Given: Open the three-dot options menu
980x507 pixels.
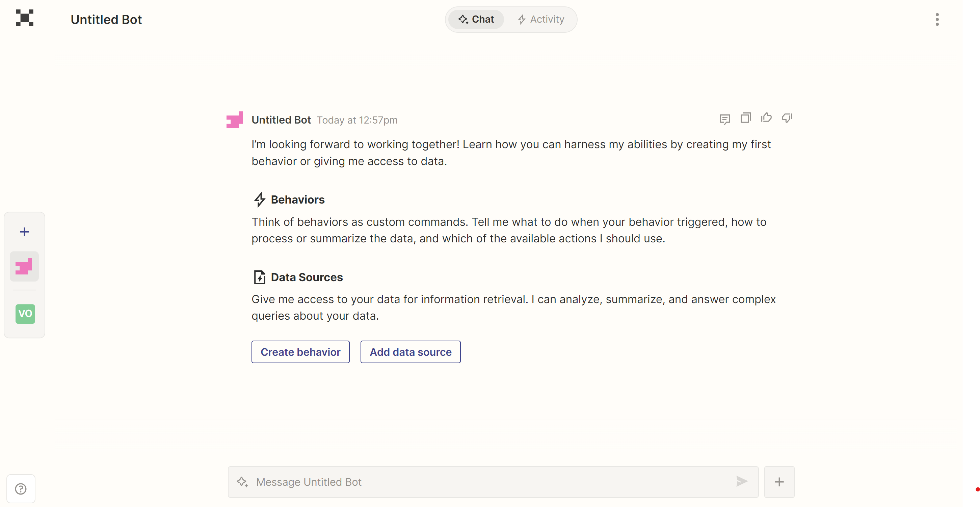Looking at the screenshot, I should [x=937, y=19].
